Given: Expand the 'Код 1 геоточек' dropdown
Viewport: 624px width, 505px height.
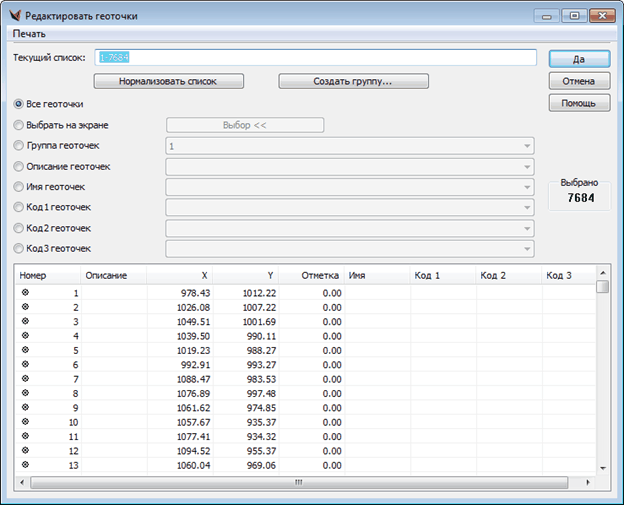Looking at the screenshot, I should (526, 208).
